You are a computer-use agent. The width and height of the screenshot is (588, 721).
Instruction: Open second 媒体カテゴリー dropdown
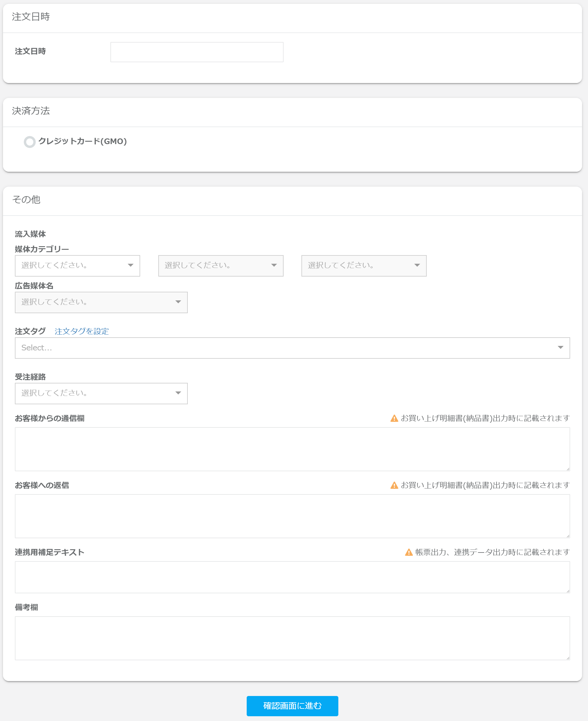pyautogui.click(x=220, y=266)
